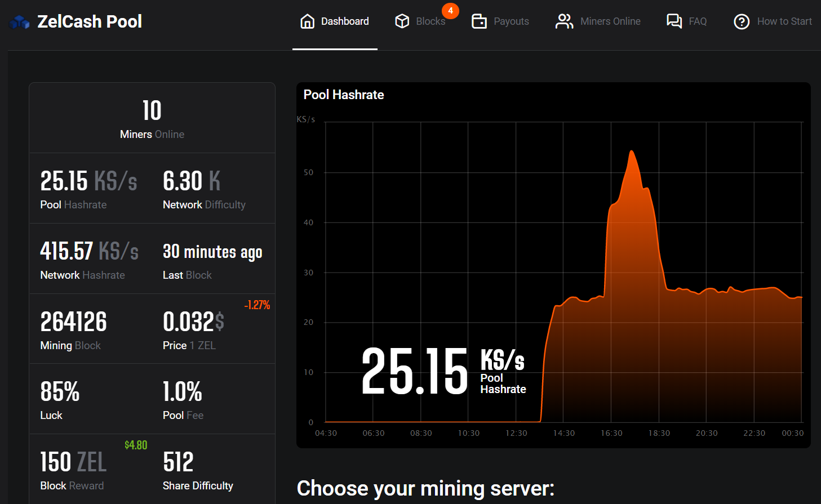Viewport: 821px width, 504px height.
Task: Click the 16:30 time axis label
Action: pyautogui.click(x=611, y=433)
